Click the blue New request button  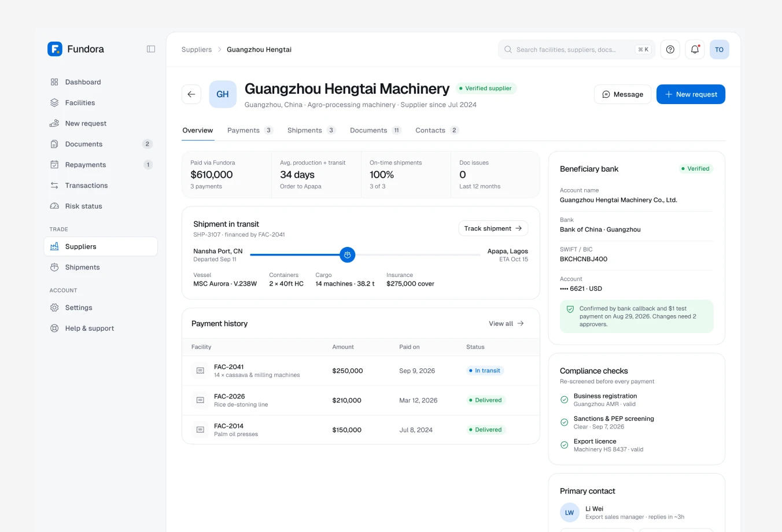click(691, 94)
